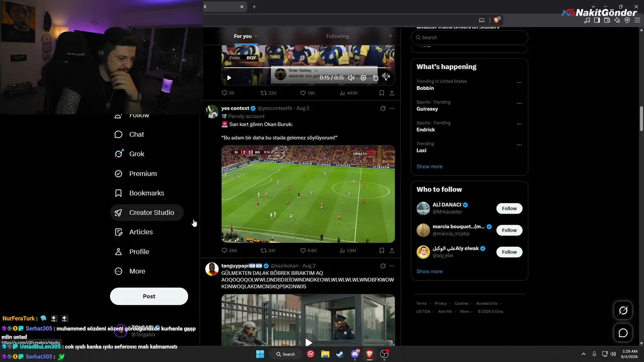Open the Guirassy trending topic

click(x=427, y=109)
